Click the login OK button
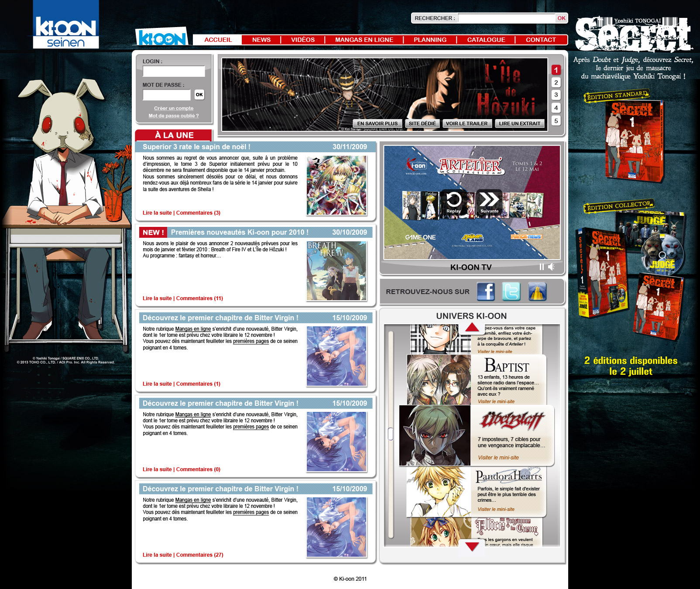This screenshot has width=700, height=589. 199,95
